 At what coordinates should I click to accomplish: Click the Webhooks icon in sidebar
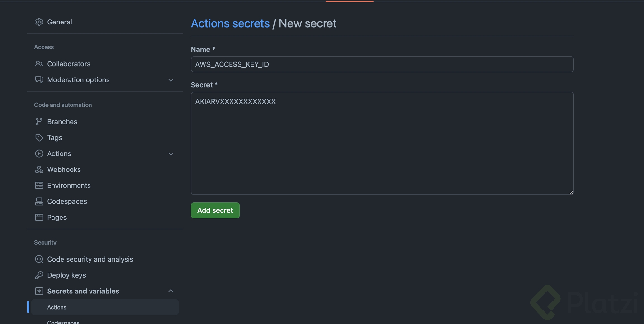click(39, 170)
